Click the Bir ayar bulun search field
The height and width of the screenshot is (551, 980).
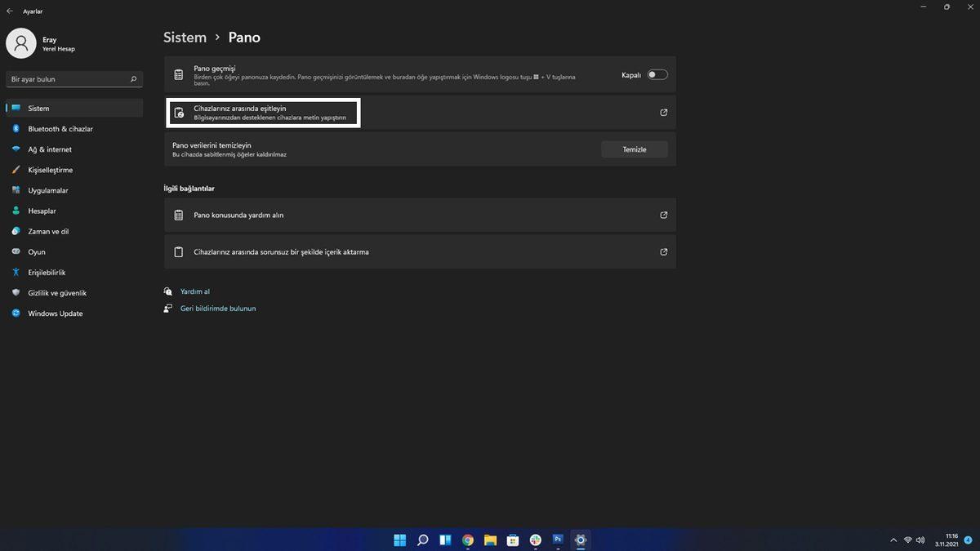click(73, 79)
